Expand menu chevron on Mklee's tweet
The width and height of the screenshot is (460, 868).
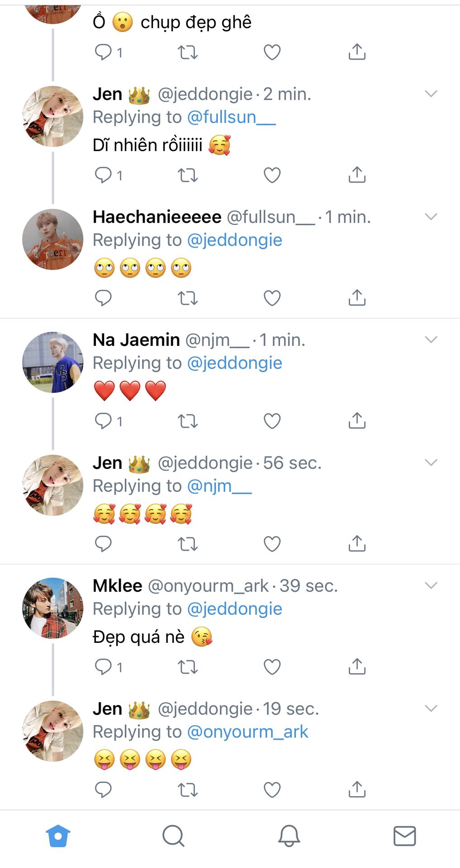point(431,585)
